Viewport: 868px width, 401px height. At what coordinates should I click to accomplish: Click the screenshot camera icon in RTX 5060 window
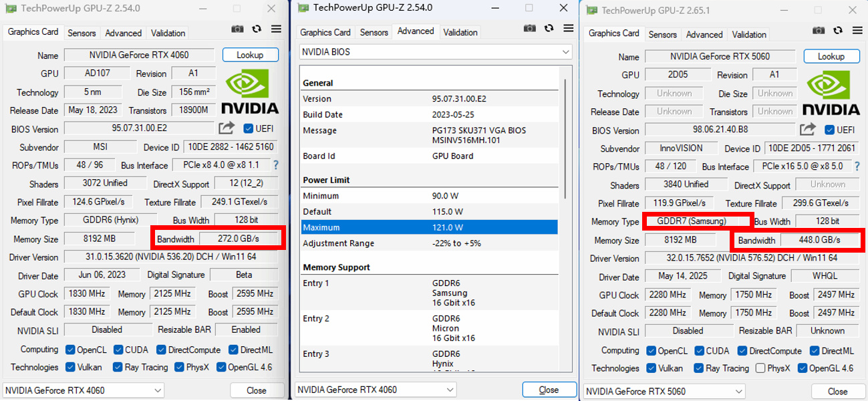[x=819, y=31]
